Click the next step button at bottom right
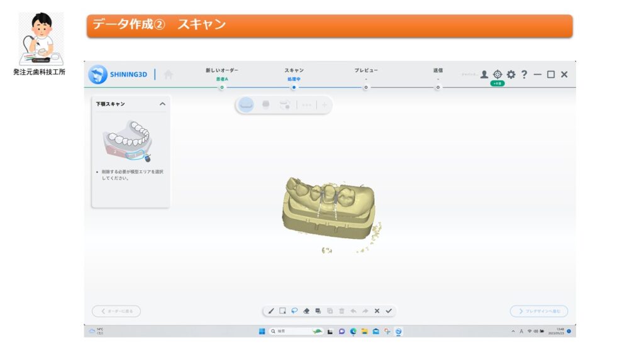Viewport: 644px width, 362px height. tap(539, 311)
